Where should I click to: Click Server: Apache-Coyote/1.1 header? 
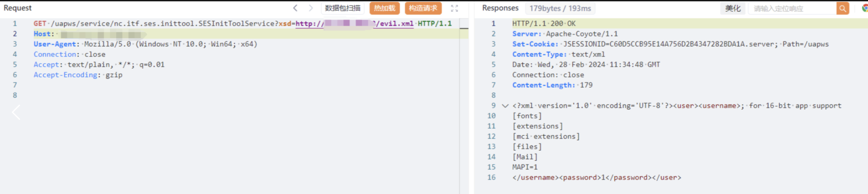pyautogui.click(x=565, y=34)
